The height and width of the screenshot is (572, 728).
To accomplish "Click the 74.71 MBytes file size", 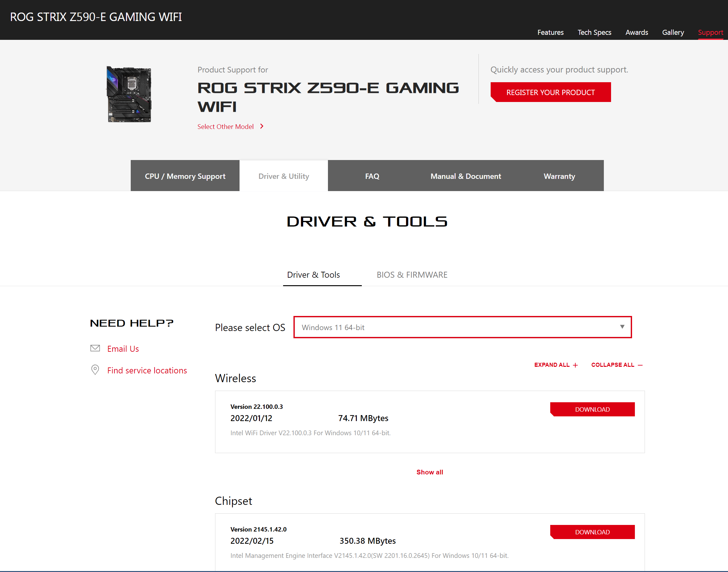I will pyautogui.click(x=363, y=418).
